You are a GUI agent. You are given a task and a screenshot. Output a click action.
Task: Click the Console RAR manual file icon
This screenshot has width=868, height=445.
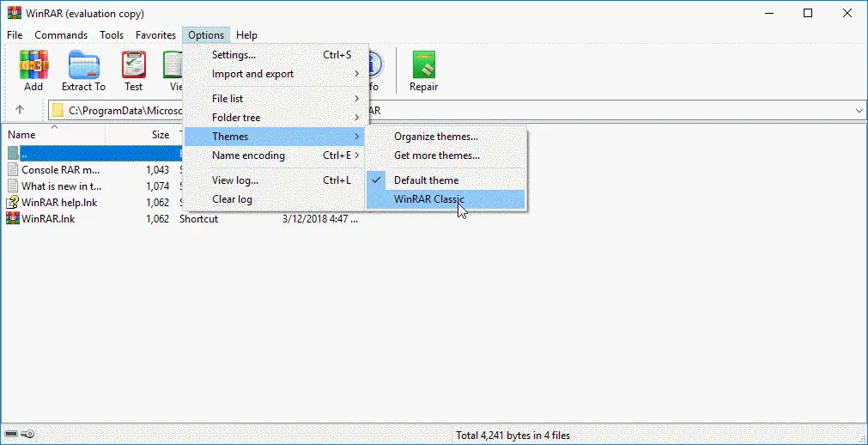[x=13, y=169]
